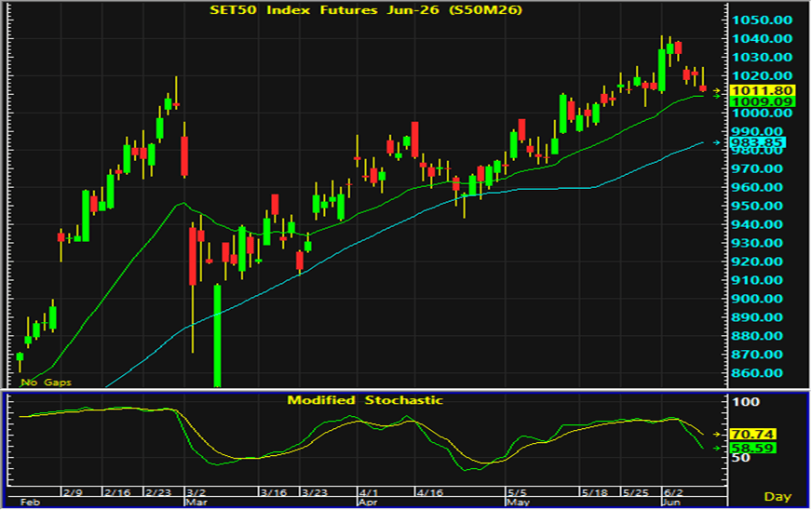812x510 pixels.
Task: Click the 870.00 price axis label
Action: 758,355
